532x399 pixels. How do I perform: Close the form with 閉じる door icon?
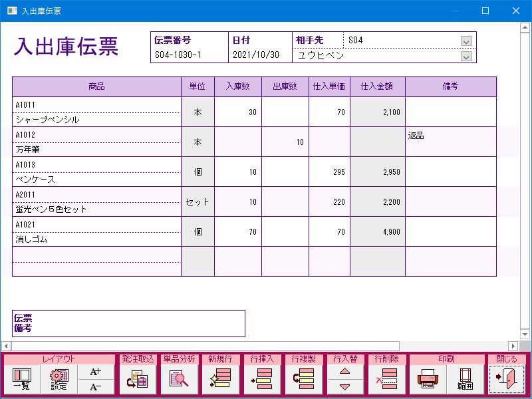pyautogui.click(x=507, y=379)
